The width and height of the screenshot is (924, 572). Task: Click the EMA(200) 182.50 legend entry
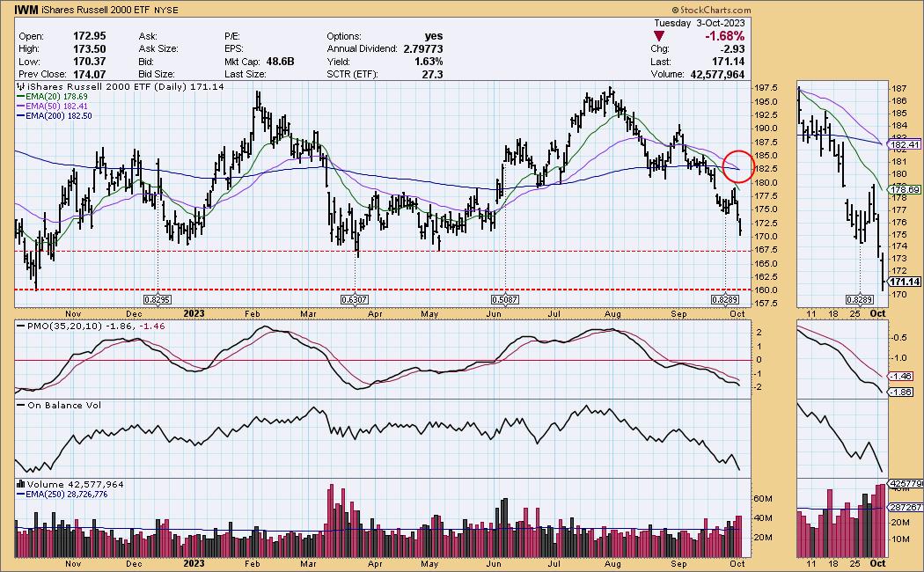point(55,116)
